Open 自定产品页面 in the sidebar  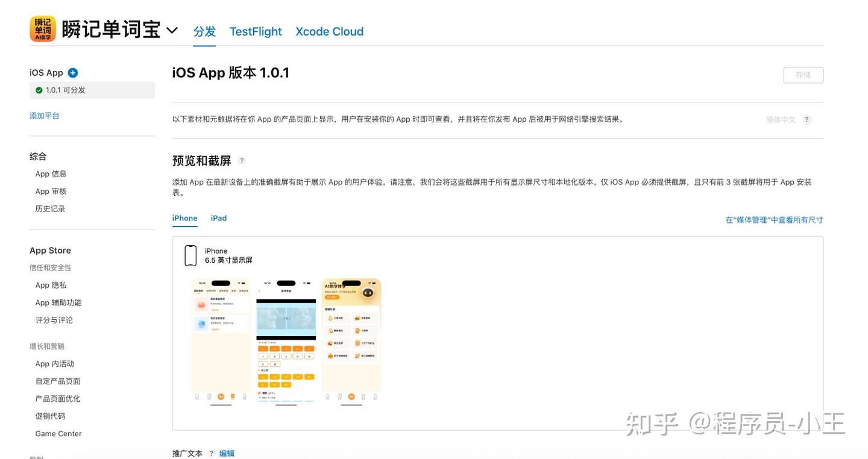(58, 381)
